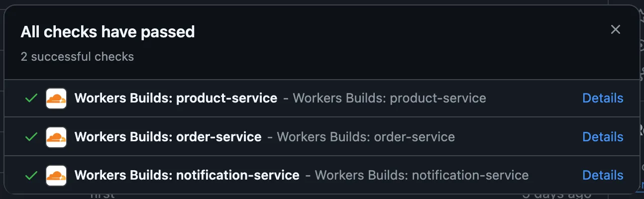Click 'All checks have passed' heading
Screen dimensions: 644x199
[x=107, y=32]
